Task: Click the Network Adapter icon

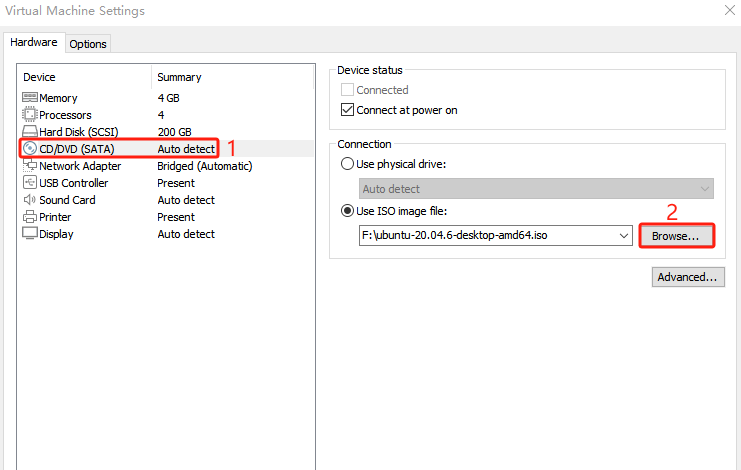Action: [30, 165]
